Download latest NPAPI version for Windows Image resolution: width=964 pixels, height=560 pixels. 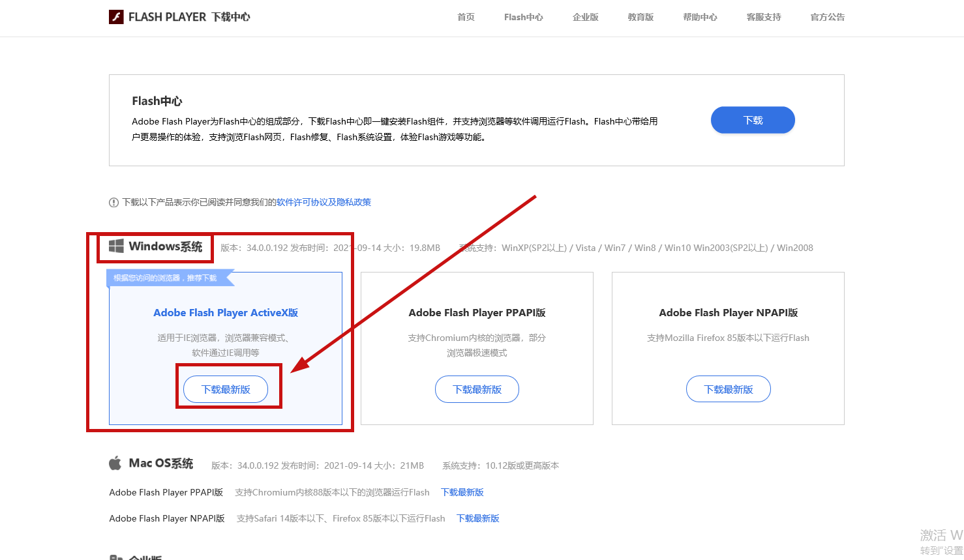728,389
